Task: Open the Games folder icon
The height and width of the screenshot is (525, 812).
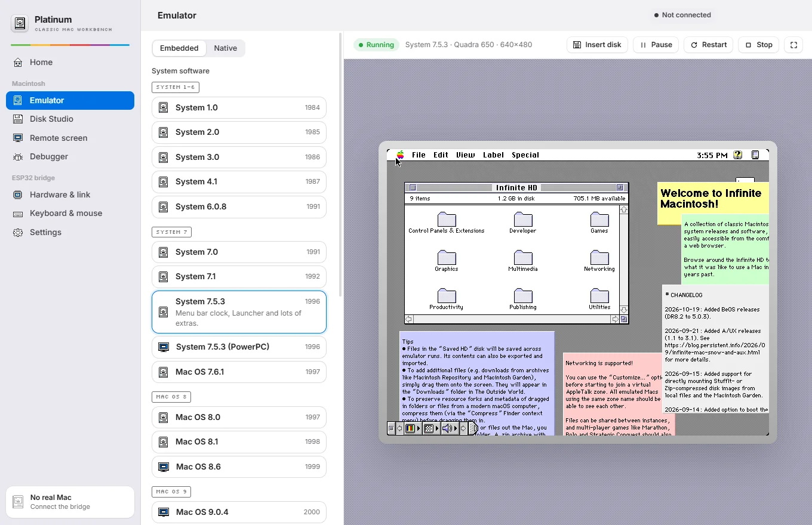Action: 599,220
